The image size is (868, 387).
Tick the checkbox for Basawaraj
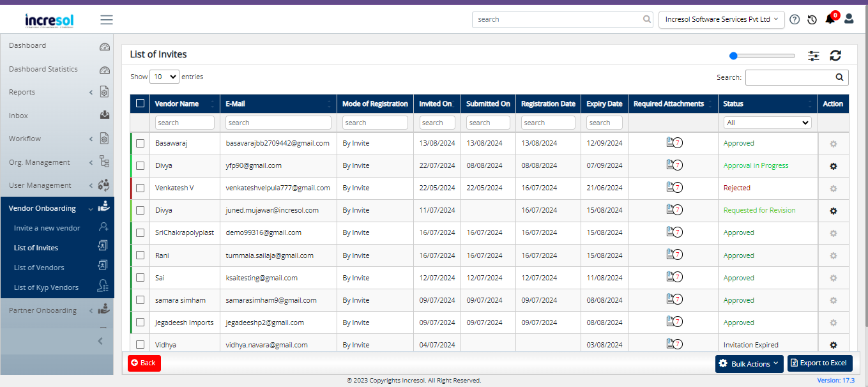(x=141, y=144)
